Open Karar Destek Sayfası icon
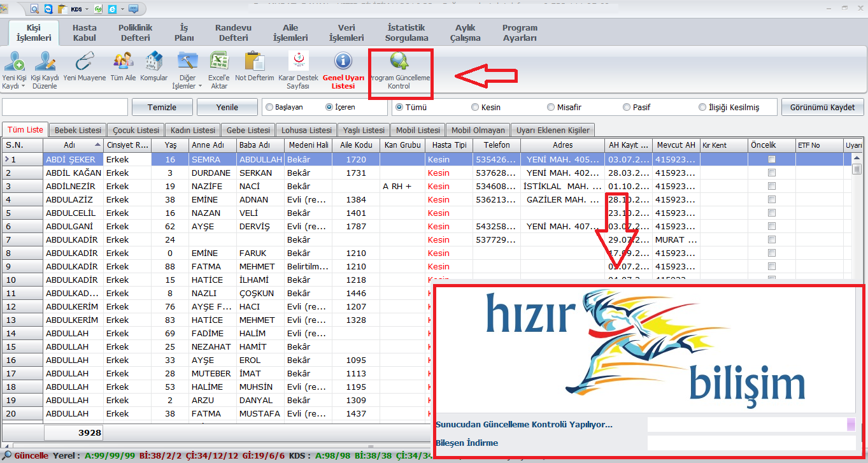Screen dimensions: 868x463 tap(298, 62)
